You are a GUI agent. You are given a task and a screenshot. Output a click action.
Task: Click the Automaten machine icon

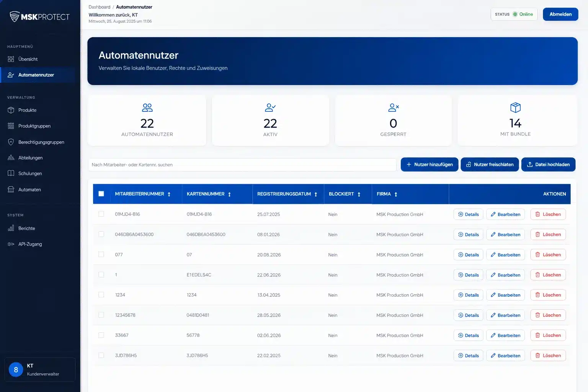coord(11,189)
